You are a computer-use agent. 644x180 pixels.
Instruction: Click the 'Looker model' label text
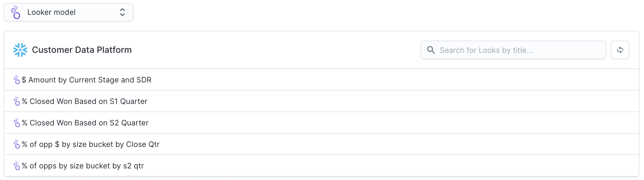point(51,12)
